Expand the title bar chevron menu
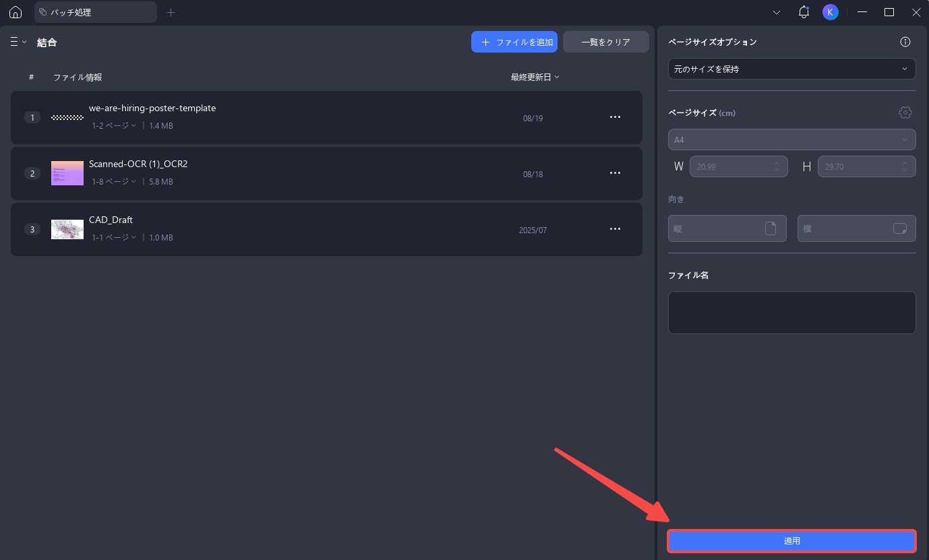The width and height of the screenshot is (929, 560). [777, 12]
